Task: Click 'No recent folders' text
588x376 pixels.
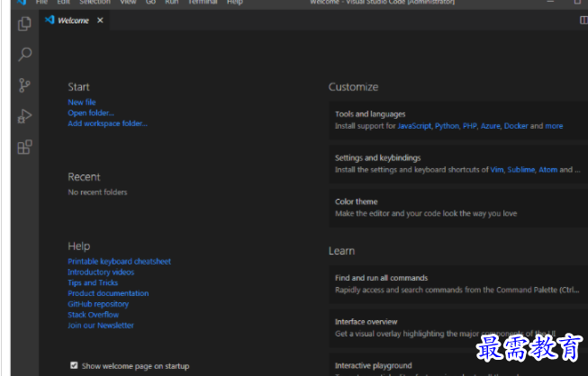Action: (97, 192)
